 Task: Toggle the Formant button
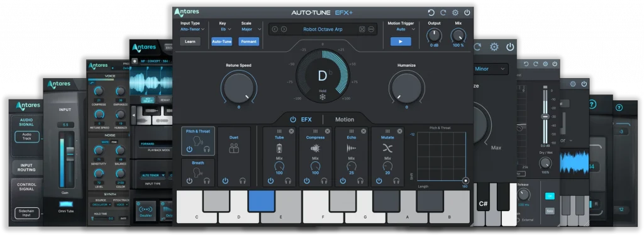249,42
